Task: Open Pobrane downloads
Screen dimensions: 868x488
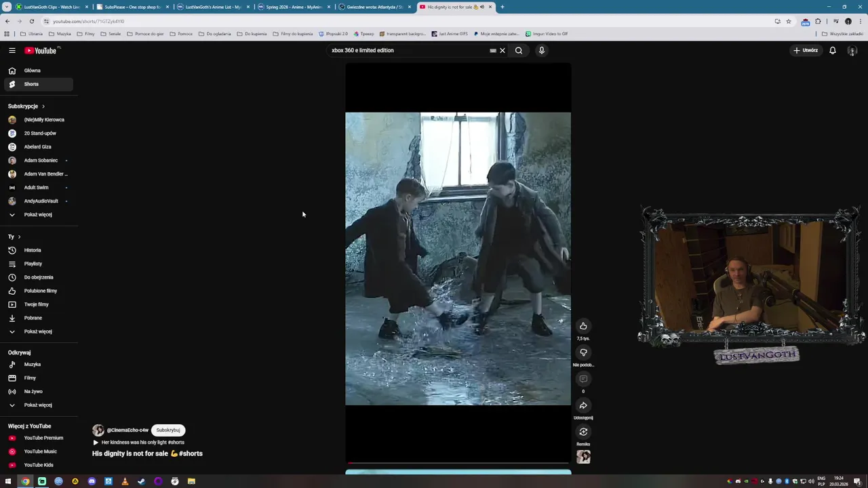Action: [37, 318]
